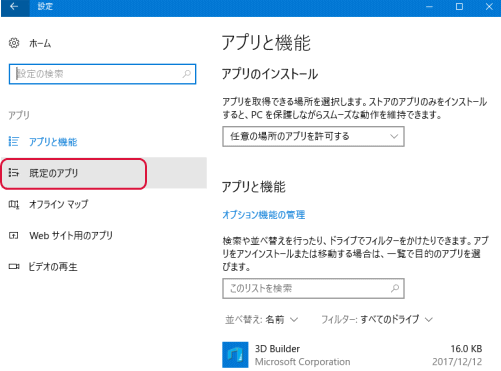Close the 設定 window
501x371 pixels.
(489, 7)
